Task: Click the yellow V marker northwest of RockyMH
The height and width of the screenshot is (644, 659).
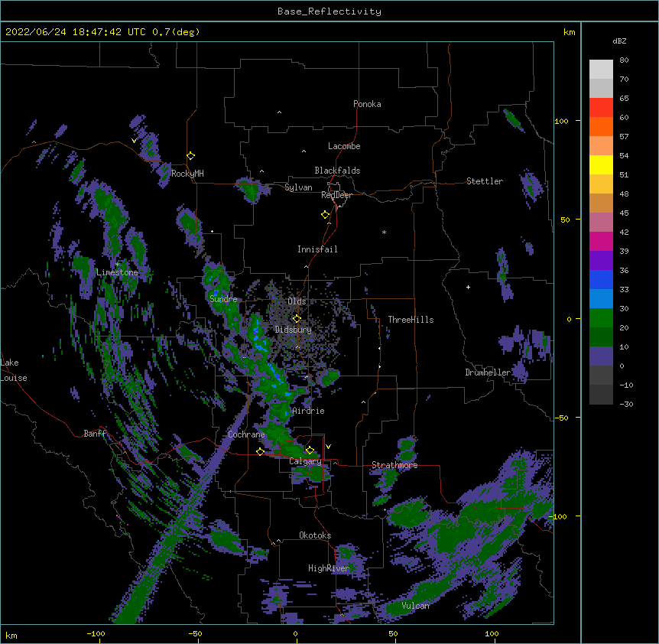Action: pyautogui.click(x=134, y=141)
